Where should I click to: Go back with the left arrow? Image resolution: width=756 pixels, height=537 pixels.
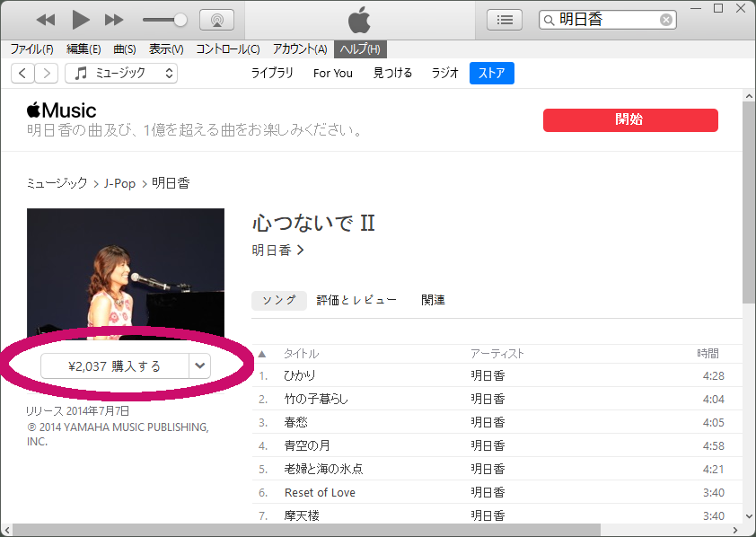click(x=22, y=74)
